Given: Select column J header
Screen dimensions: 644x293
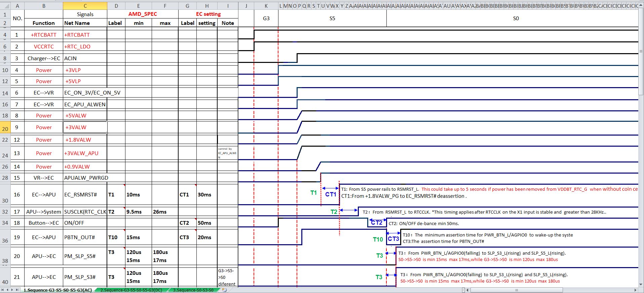Looking at the screenshot, I should click(x=246, y=6).
